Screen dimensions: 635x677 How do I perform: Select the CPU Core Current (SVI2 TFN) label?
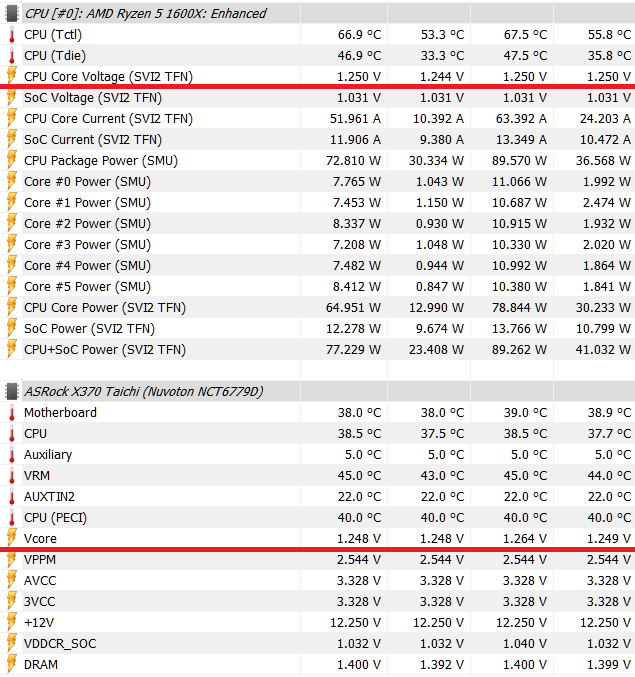(x=108, y=119)
